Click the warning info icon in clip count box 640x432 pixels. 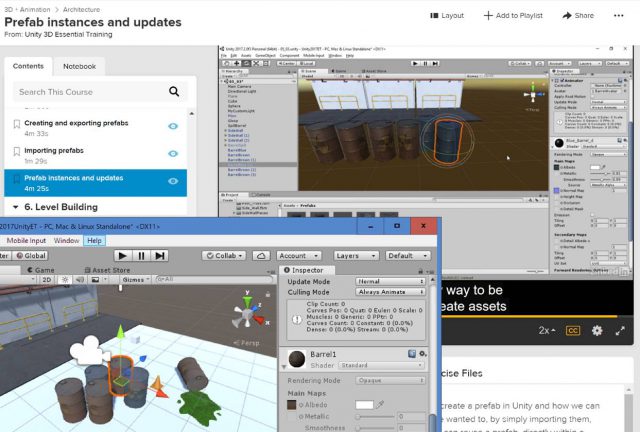(297, 319)
